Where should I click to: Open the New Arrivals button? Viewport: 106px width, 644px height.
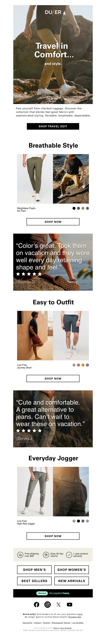(72, 581)
